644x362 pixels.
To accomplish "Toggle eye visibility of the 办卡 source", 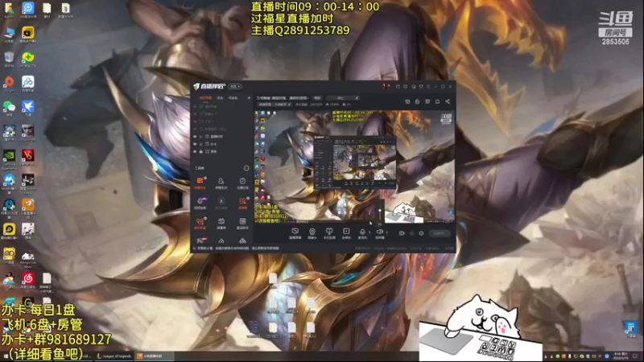I will click(x=195, y=144).
